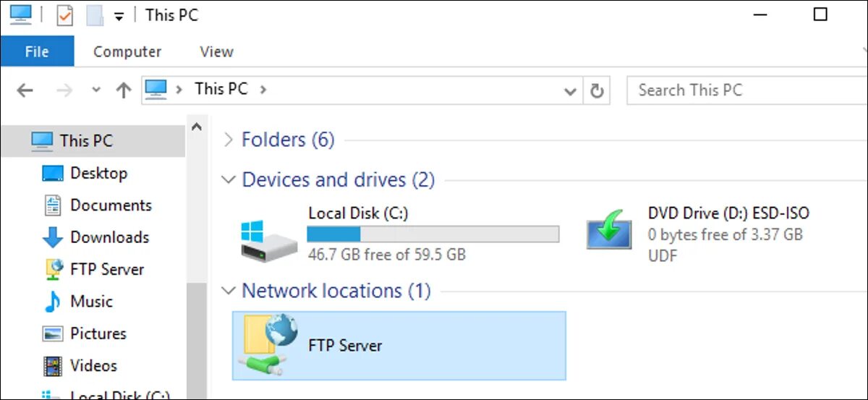
Task: Open the File menu tab
Action: click(x=37, y=51)
